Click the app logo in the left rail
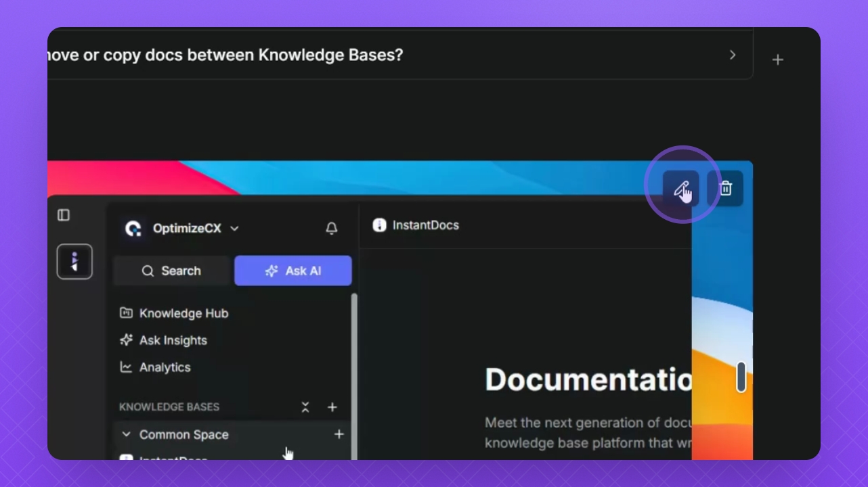The image size is (868, 487). (74, 262)
